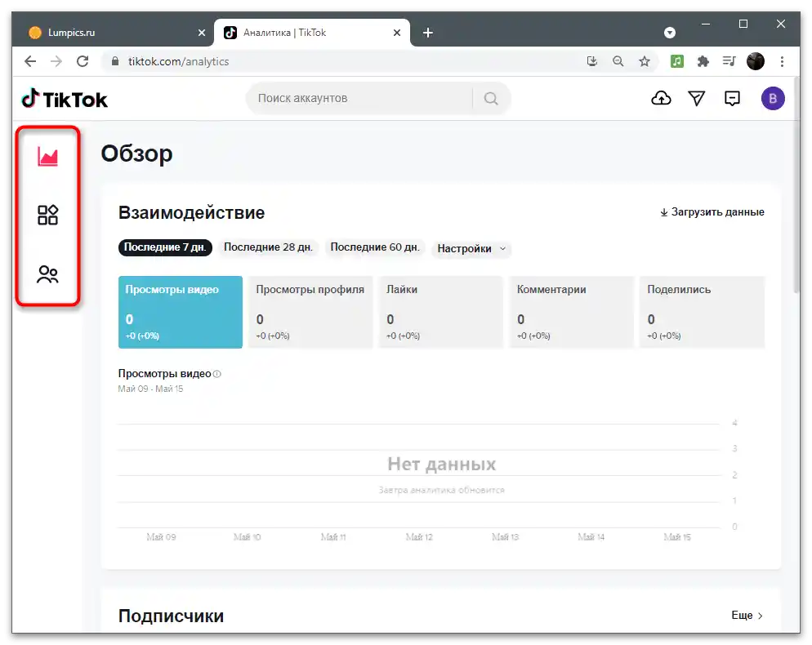
Task: Click the Взаимодействие section title
Action: pyautogui.click(x=192, y=213)
